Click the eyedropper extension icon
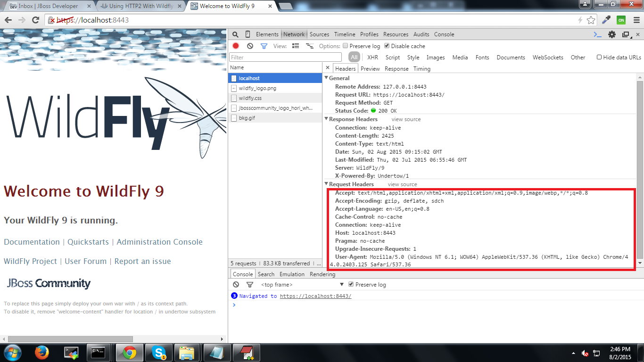Image resolution: width=644 pixels, height=362 pixels. pos(607,20)
